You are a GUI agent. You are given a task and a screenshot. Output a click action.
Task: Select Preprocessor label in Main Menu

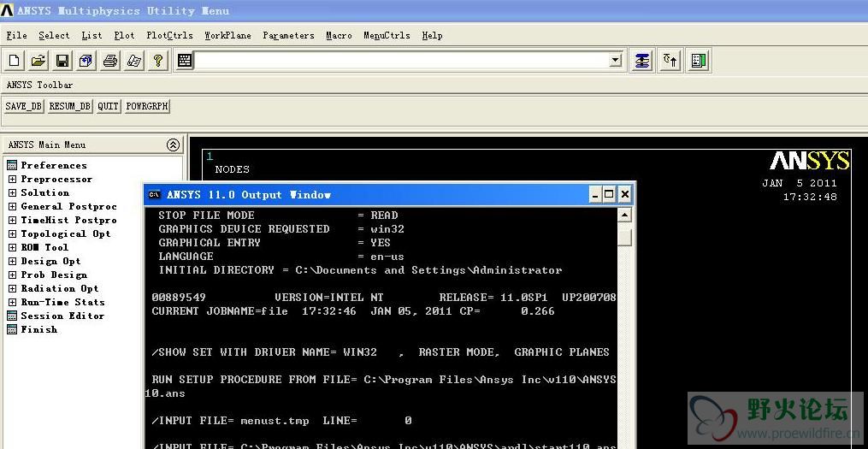[56, 179]
